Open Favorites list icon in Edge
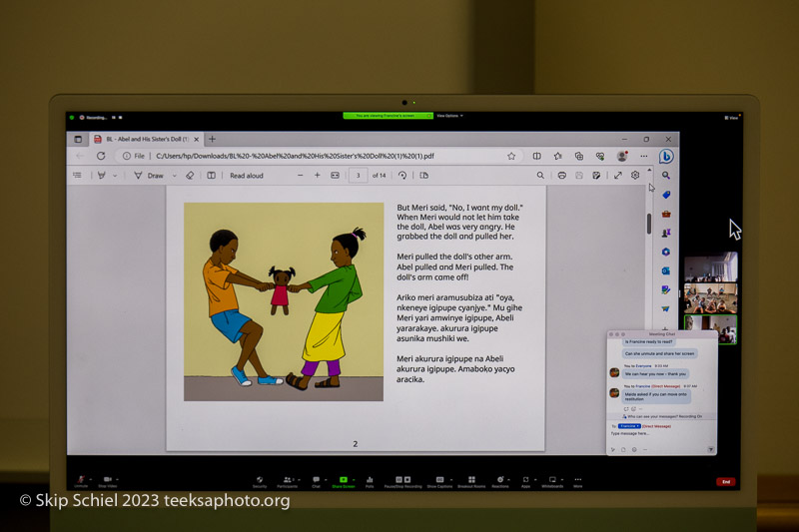The height and width of the screenshot is (532, 799). [x=558, y=156]
